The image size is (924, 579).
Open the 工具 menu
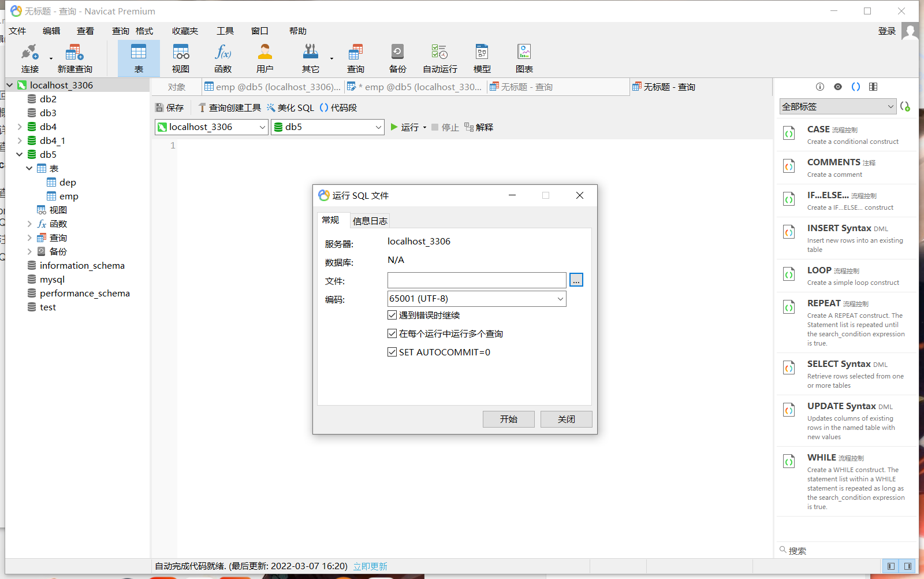[225, 31]
